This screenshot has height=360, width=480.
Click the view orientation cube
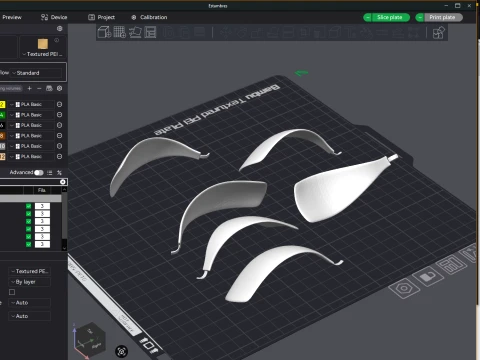coord(89,341)
